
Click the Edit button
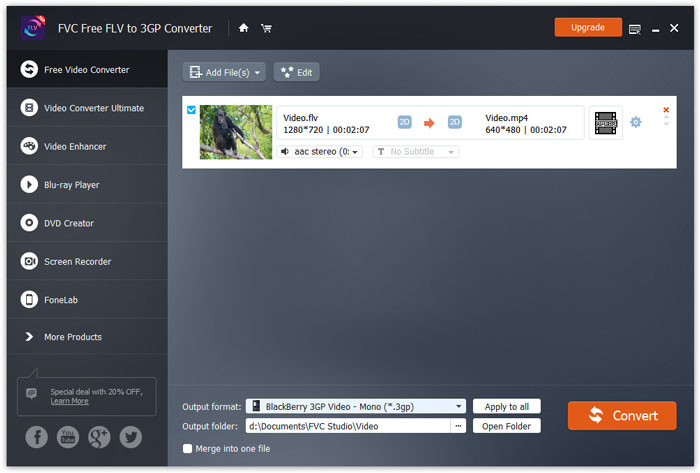pos(296,72)
